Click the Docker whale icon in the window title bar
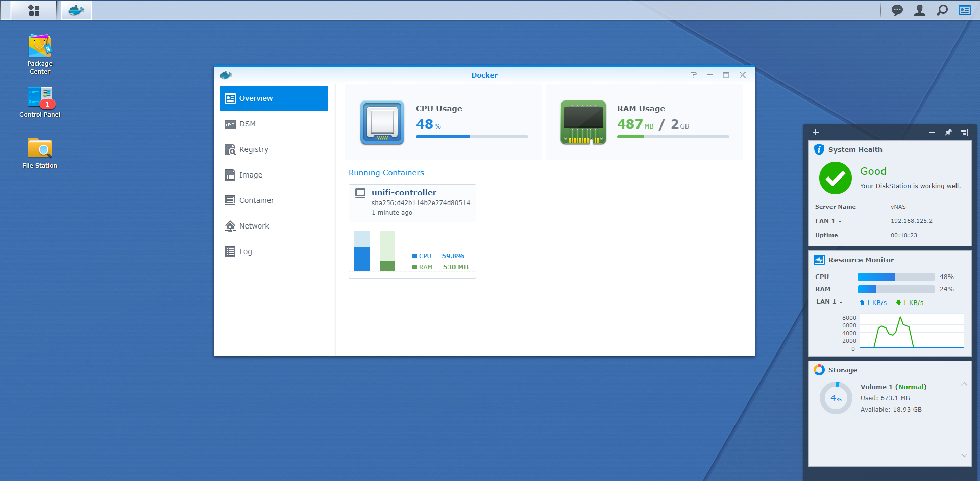This screenshot has width=980, height=481. click(226, 75)
